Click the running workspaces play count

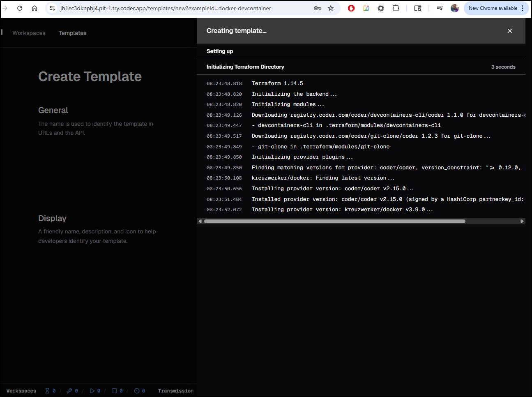(x=95, y=391)
